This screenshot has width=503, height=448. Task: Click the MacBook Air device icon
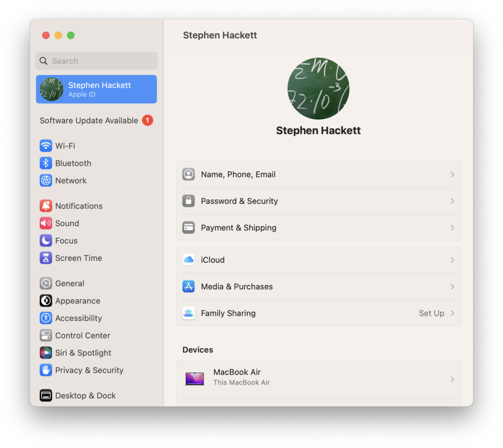pos(195,379)
